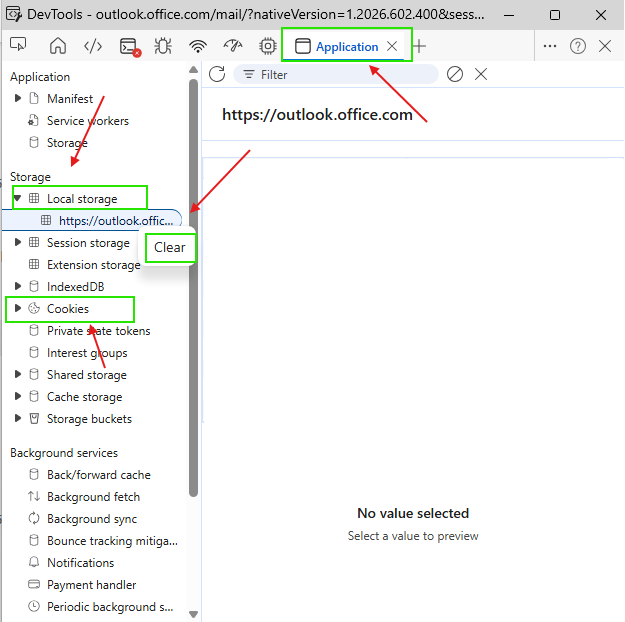Expand the Manifest tree item

coord(18,98)
